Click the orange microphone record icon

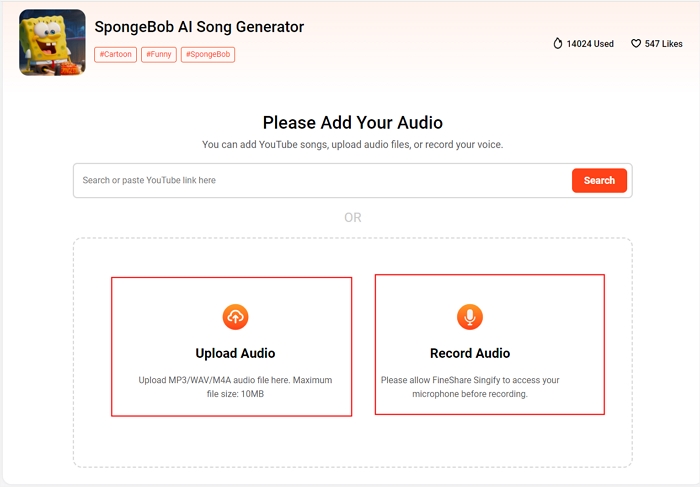point(470,317)
